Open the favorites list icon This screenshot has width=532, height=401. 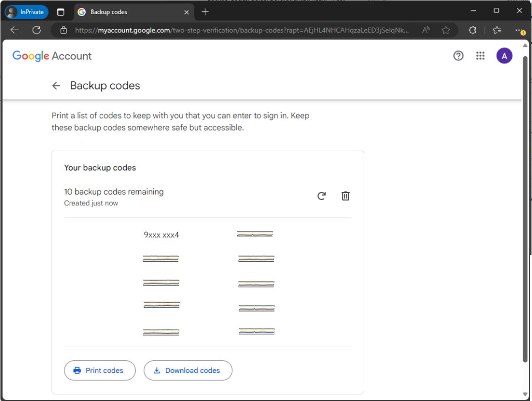(x=497, y=30)
